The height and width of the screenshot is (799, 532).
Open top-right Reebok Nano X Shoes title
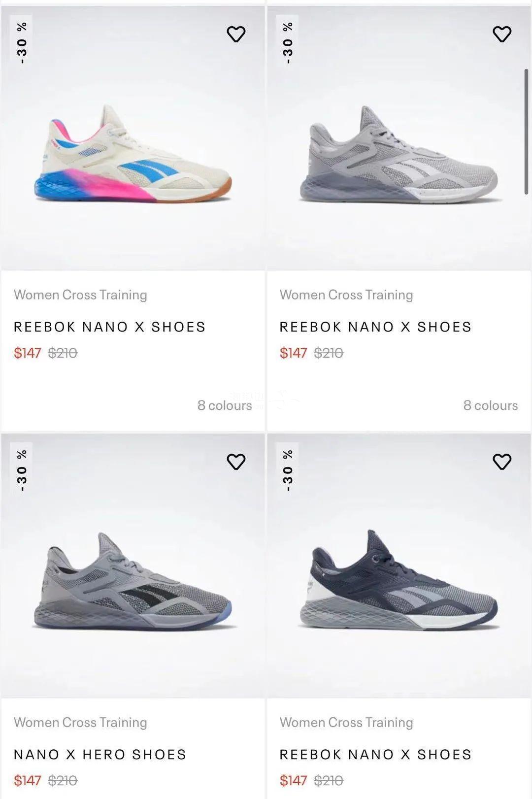point(375,327)
